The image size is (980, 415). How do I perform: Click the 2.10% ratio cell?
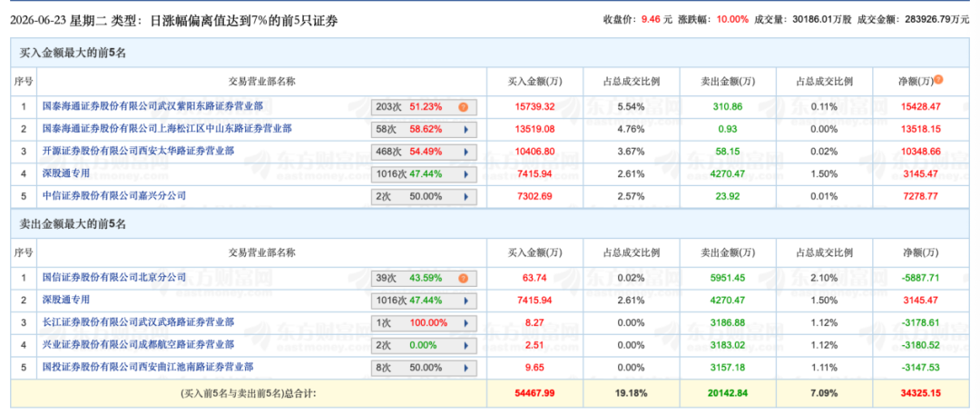coord(824,278)
